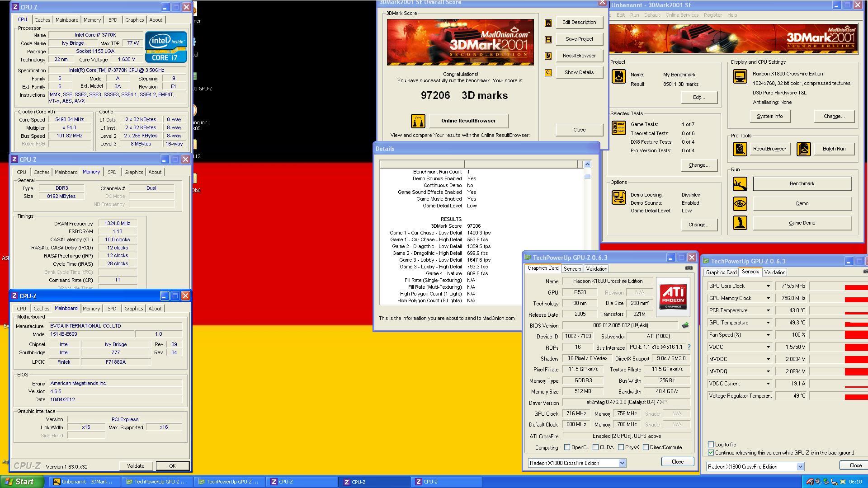Open the GPU Core Clock sensor dropdown
The width and height of the screenshot is (868, 488).
pos(768,286)
